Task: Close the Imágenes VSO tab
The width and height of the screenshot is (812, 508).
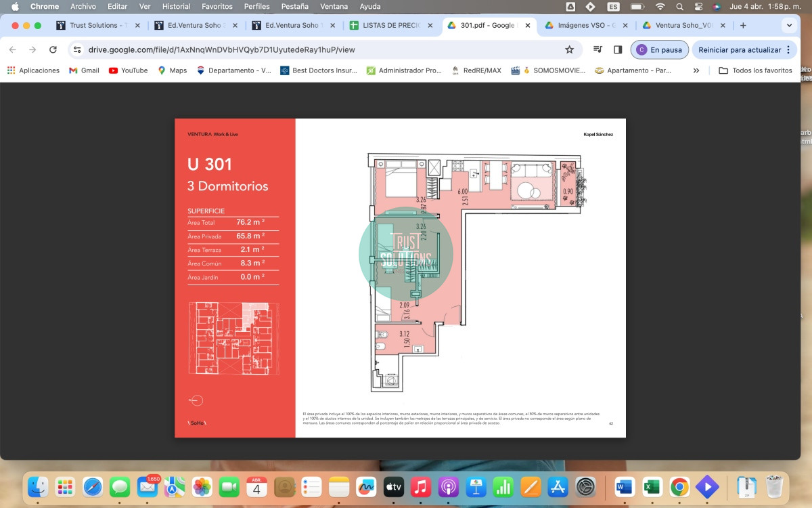Action: [x=625, y=25]
